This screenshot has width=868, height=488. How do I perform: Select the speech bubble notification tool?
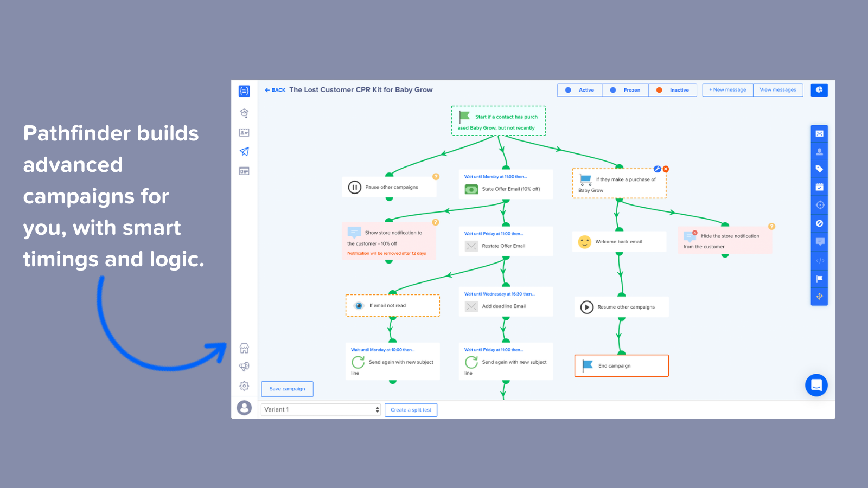click(819, 242)
